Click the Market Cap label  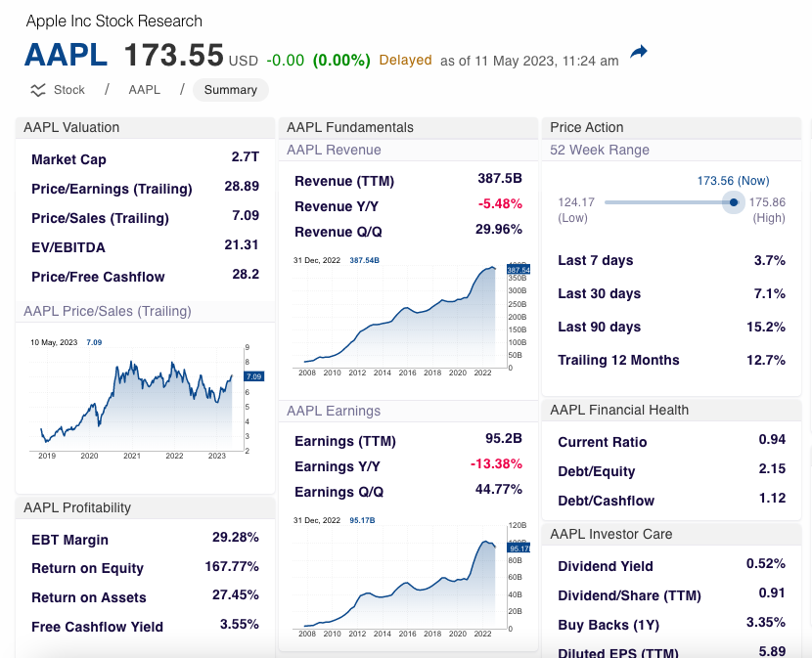(68, 159)
